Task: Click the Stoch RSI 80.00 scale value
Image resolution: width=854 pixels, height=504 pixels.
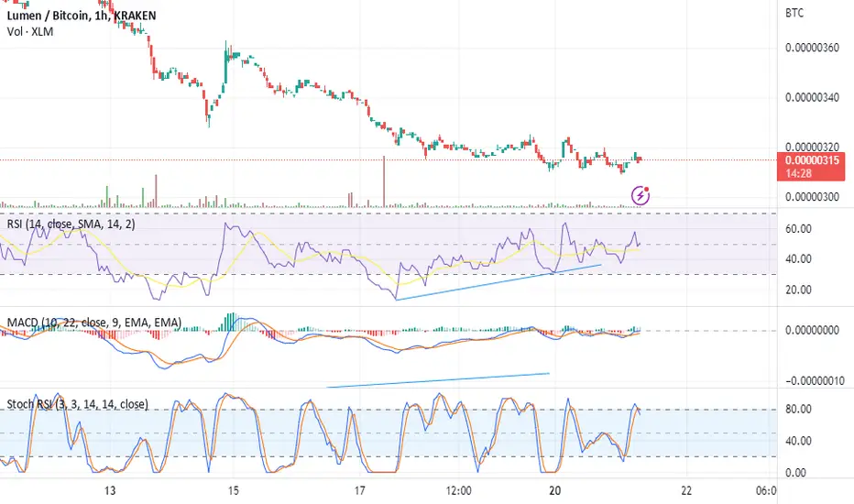Action: click(x=798, y=409)
